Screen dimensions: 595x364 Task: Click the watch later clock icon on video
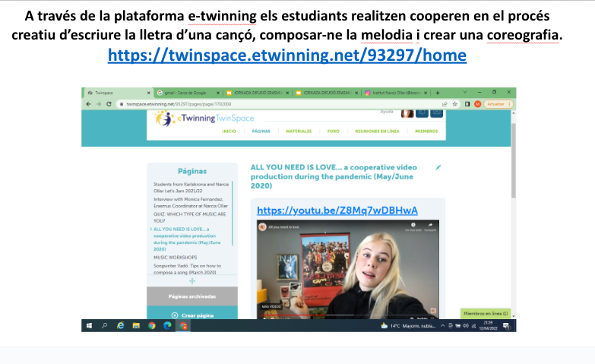(x=413, y=226)
